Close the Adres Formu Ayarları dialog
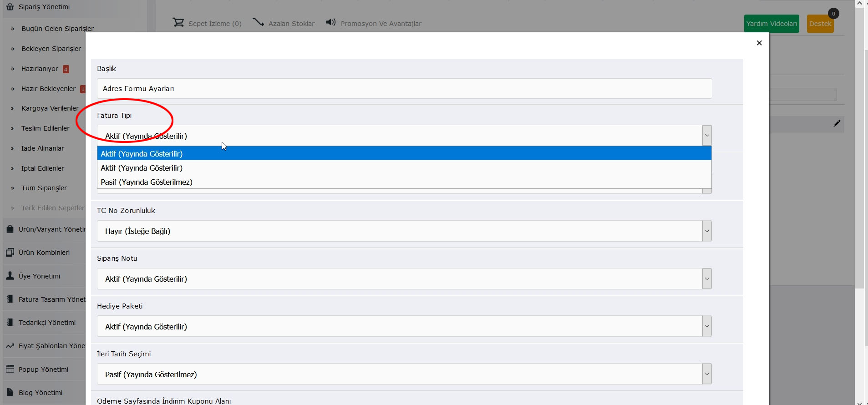This screenshot has width=868, height=405. [x=759, y=43]
